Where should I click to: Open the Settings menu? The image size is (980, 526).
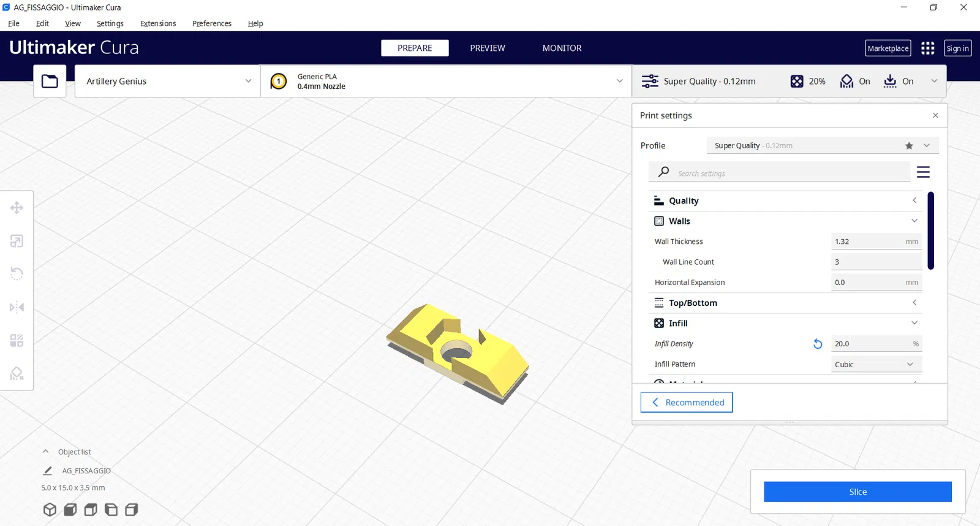click(x=110, y=23)
